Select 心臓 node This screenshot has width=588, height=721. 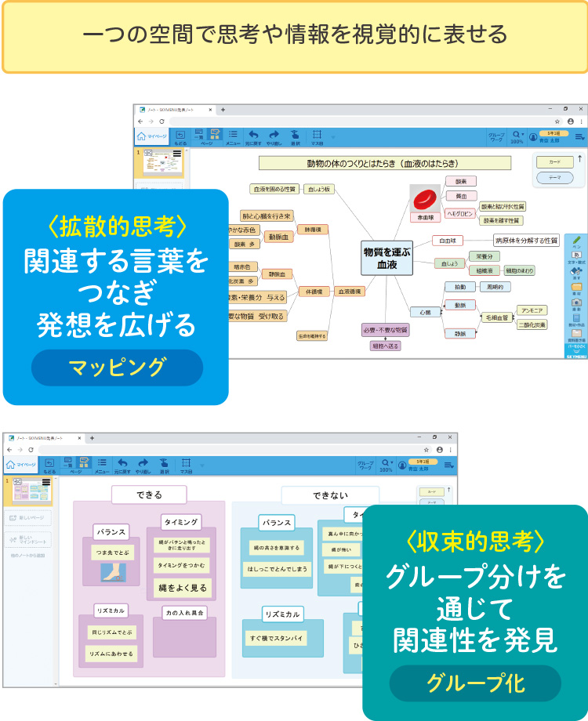click(425, 312)
